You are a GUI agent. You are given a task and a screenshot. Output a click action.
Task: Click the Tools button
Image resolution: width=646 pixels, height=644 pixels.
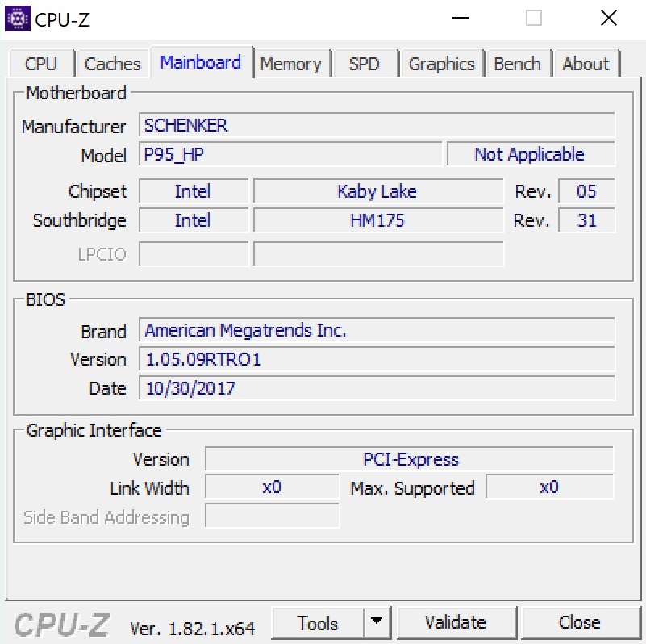pos(318,623)
